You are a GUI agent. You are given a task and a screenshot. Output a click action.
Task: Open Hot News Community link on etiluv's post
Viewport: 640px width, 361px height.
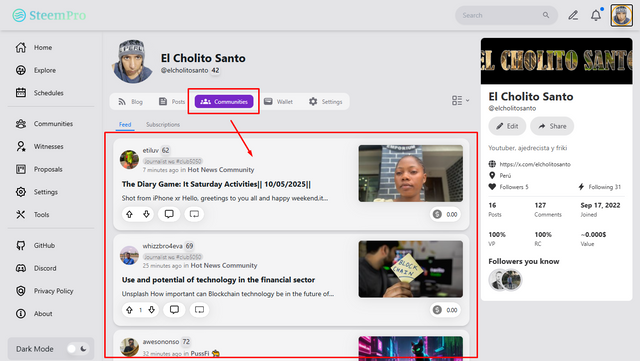pos(221,169)
